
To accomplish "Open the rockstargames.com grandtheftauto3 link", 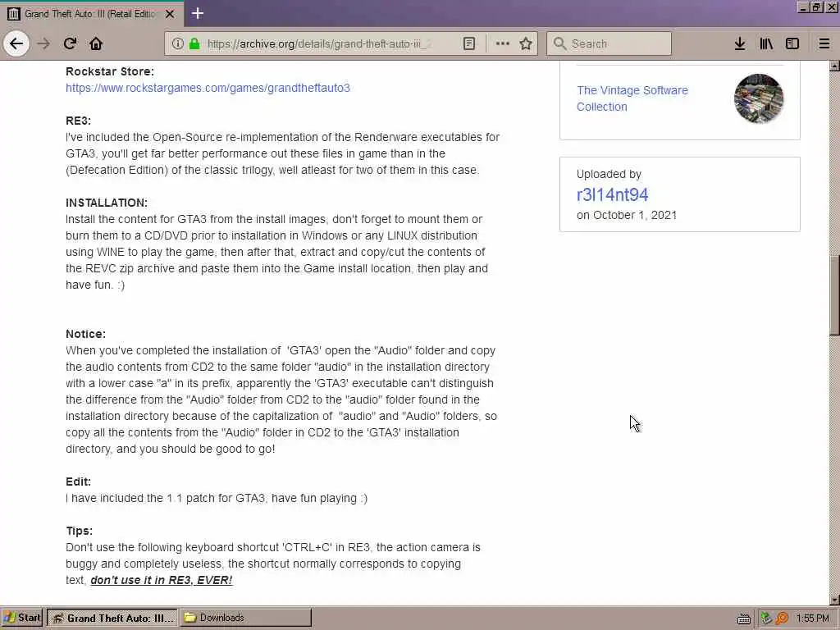I will [208, 88].
